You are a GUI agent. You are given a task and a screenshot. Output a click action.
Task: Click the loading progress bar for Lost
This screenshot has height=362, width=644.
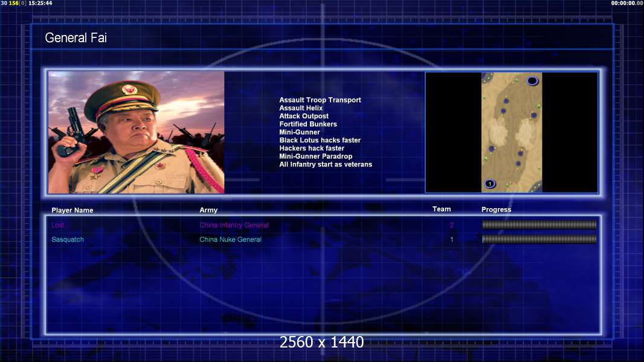(539, 224)
